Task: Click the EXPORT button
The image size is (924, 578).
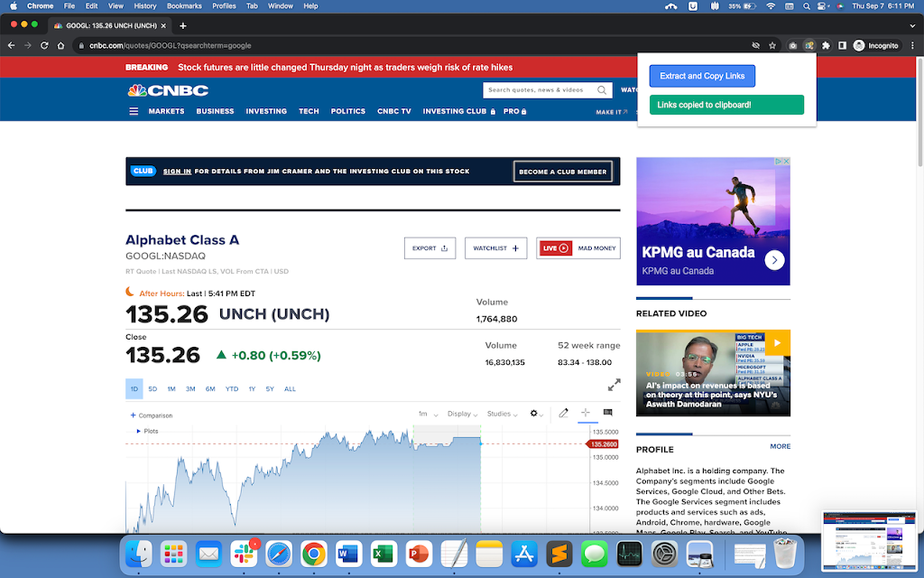Action: coord(430,248)
